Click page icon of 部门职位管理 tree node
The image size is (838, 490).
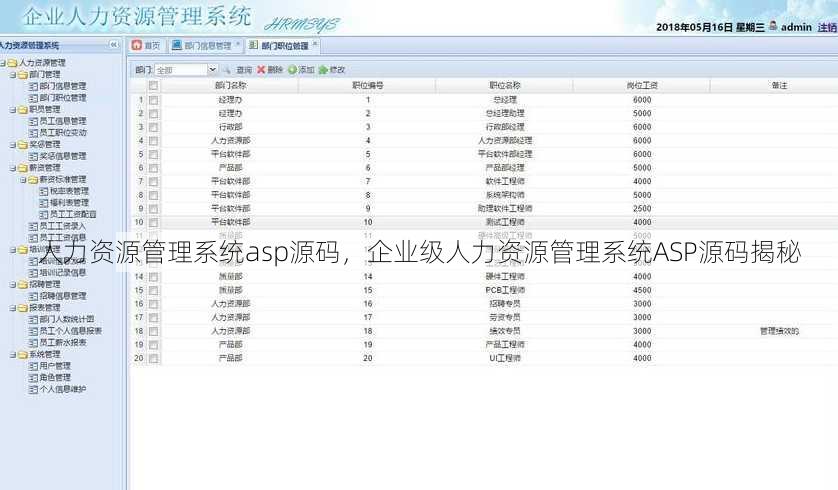point(33,98)
